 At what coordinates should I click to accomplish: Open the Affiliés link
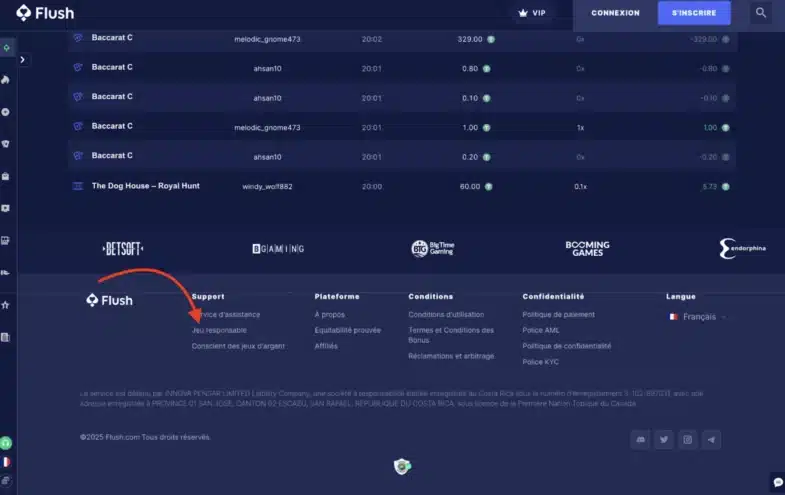coord(326,346)
